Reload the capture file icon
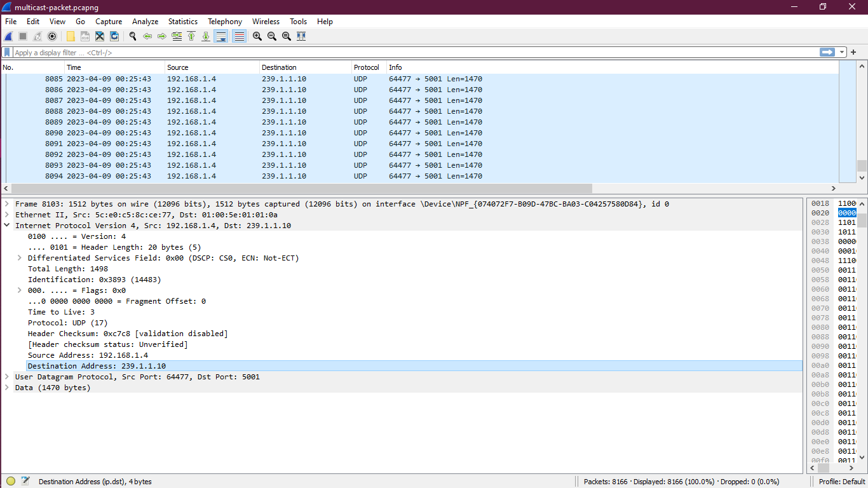868x488 pixels. coord(114,36)
